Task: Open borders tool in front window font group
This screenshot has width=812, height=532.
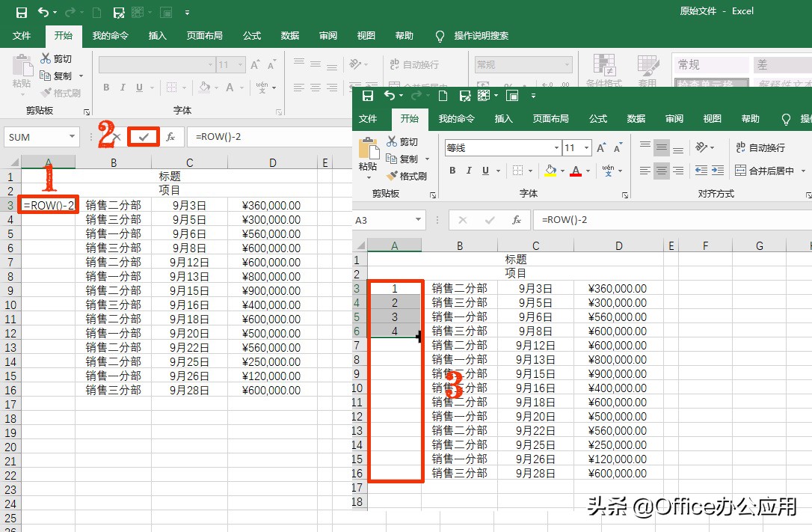Action: coord(517,171)
